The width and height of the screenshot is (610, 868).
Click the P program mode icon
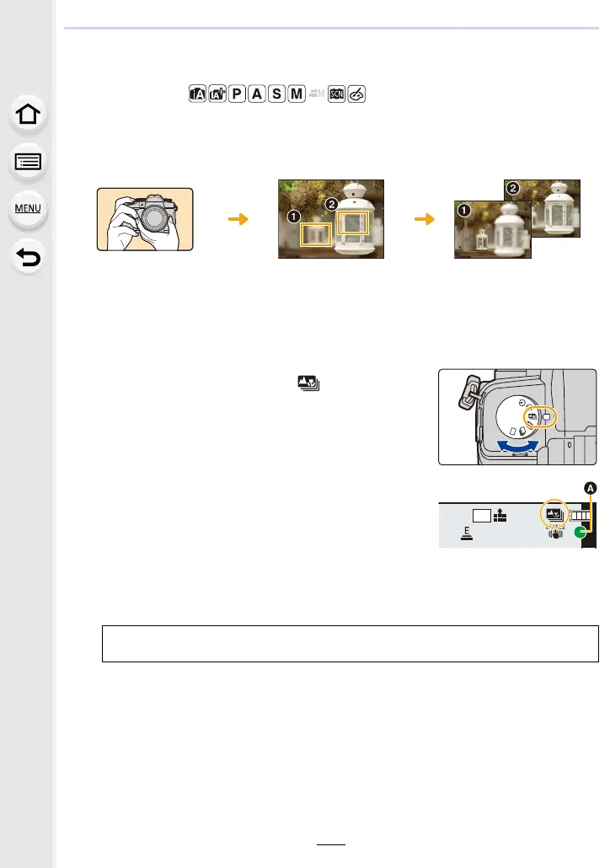pyautogui.click(x=237, y=94)
